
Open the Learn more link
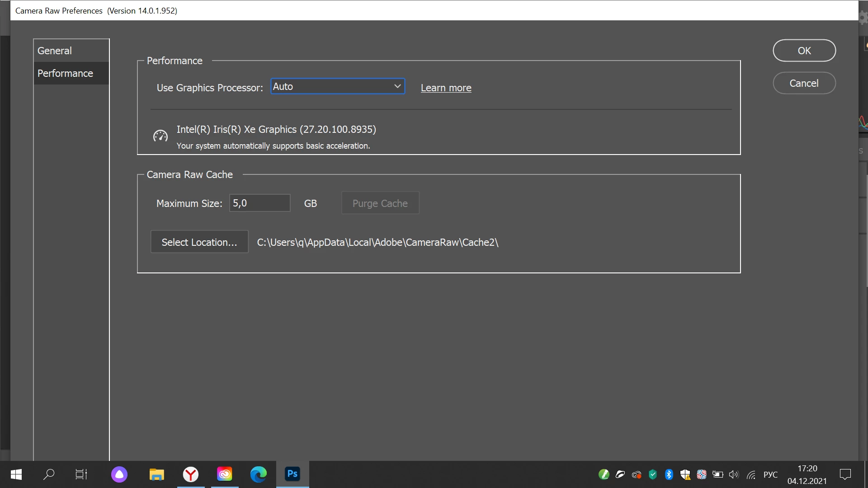pyautogui.click(x=446, y=88)
